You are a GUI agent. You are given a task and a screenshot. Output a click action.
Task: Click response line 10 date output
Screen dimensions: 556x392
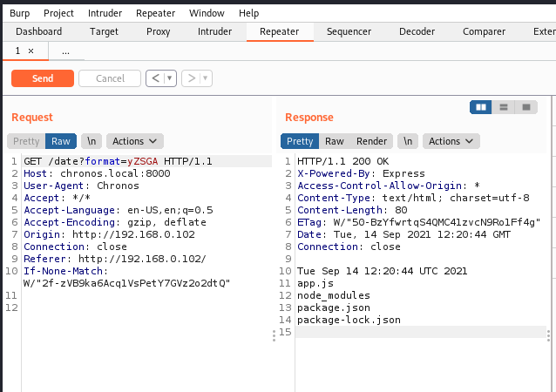tap(383, 271)
